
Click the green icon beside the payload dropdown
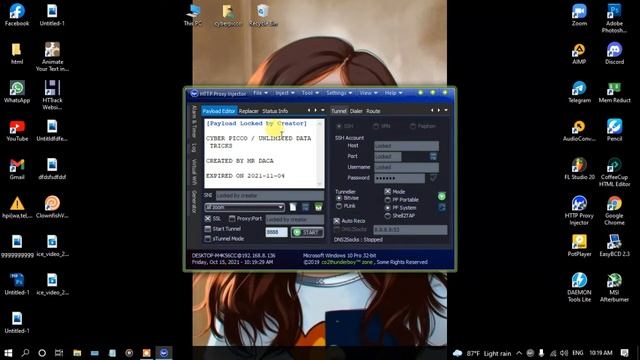318,207
